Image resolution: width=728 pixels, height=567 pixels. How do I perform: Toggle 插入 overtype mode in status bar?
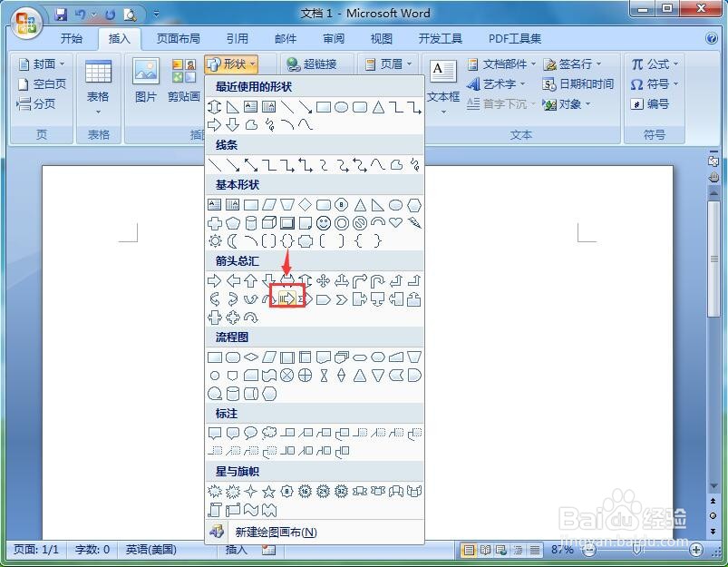click(x=237, y=550)
